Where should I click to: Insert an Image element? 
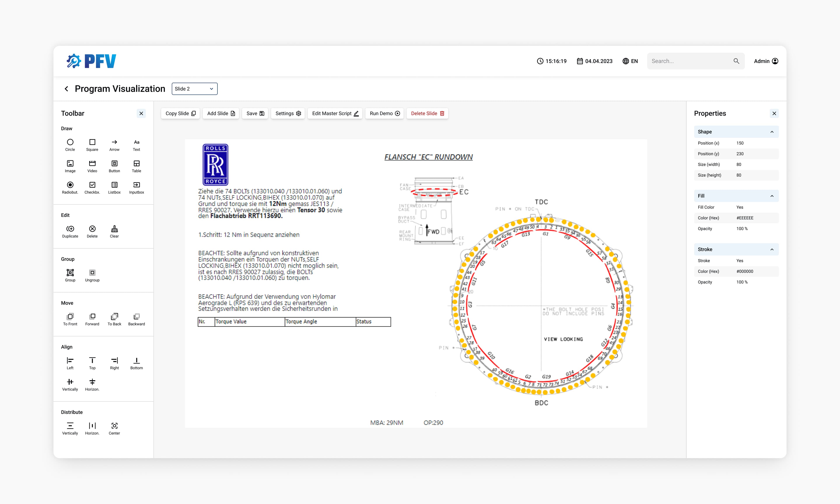click(70, 166)
